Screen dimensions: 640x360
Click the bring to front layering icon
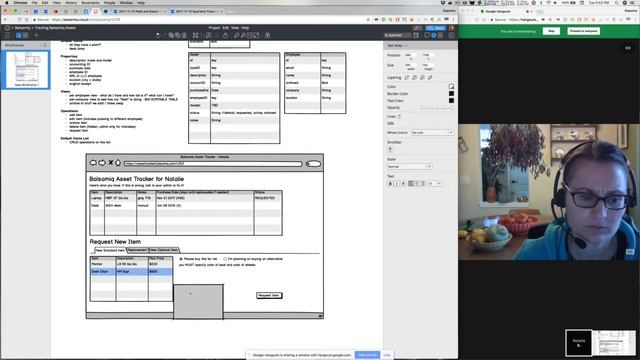tap(407, 77)
